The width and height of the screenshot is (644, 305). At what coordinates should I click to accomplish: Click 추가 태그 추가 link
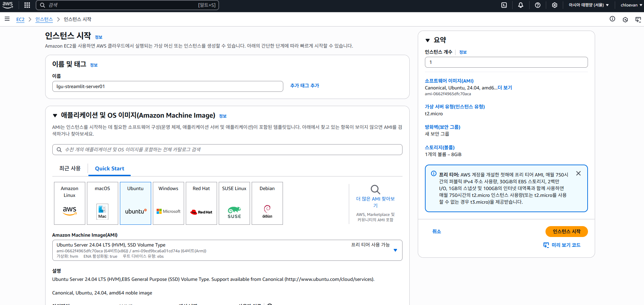pos(305,86)
